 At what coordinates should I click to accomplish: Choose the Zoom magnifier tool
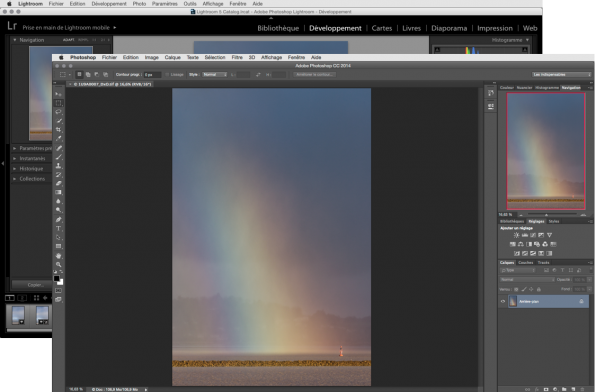pyautogui.click(x=58, y=264)
